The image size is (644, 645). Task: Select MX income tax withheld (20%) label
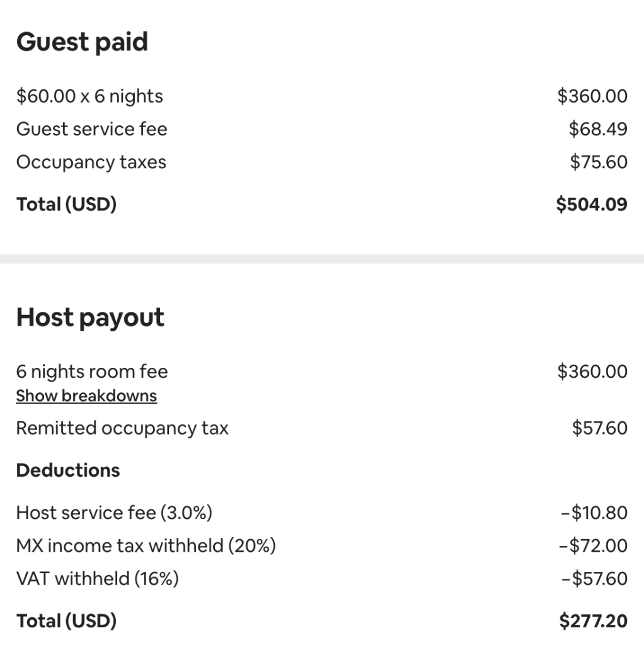coord(146,545)
